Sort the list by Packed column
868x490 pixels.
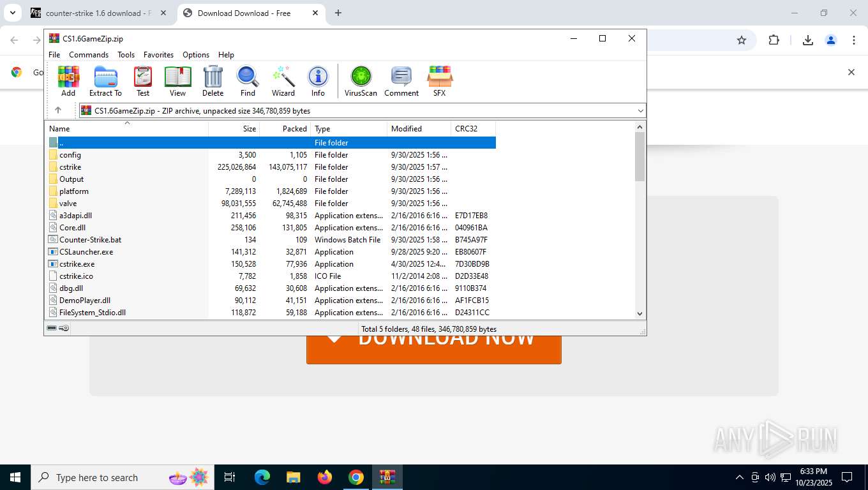point(285,128)
